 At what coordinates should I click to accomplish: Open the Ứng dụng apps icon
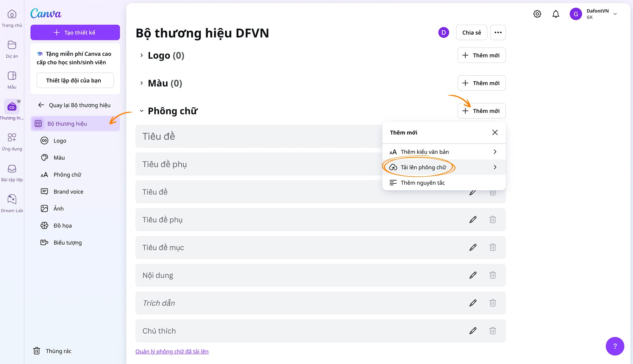tap(12, 137)
